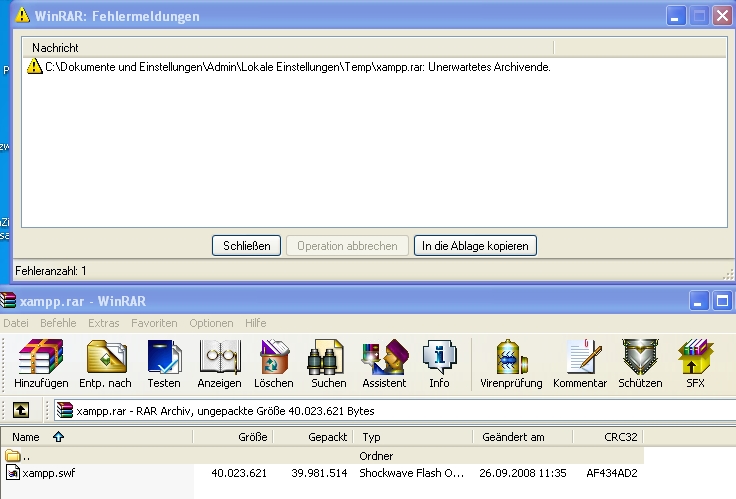Launch the Assistent wizard icon
Screen dimensions: 736x499
(x=384, y=363)
